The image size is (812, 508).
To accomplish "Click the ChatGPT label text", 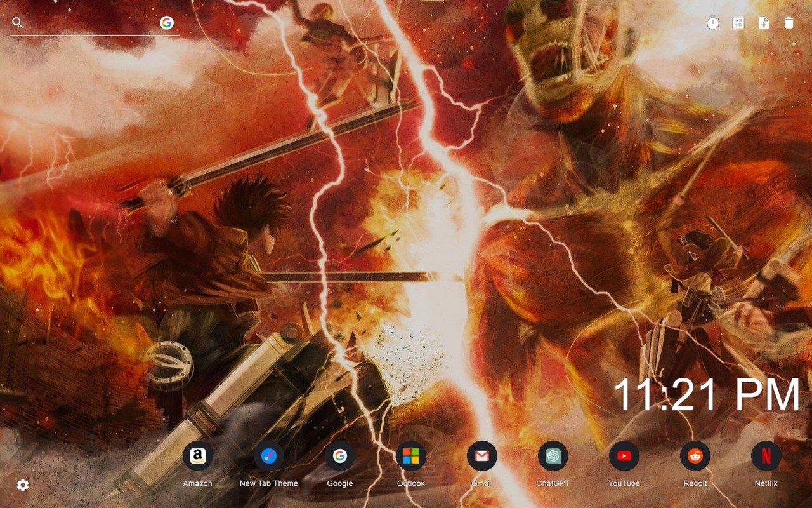I will pyautogui.click(x=553, y=483).
